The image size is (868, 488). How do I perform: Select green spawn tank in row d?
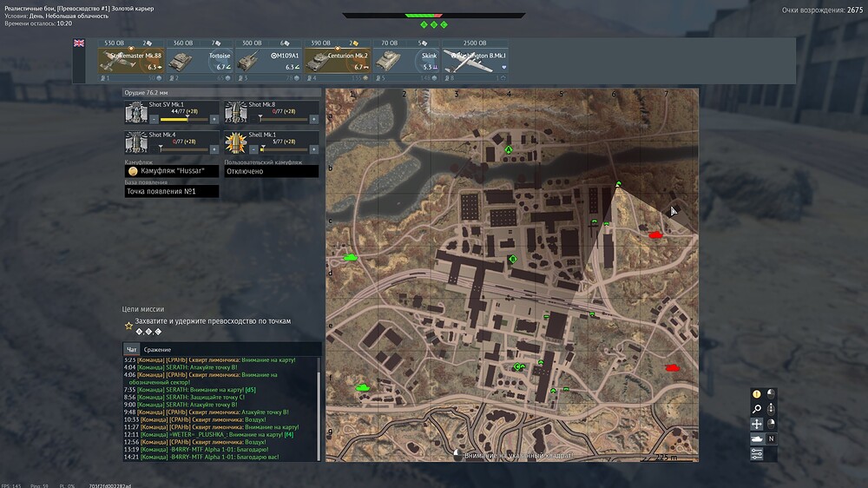[350, 258]
